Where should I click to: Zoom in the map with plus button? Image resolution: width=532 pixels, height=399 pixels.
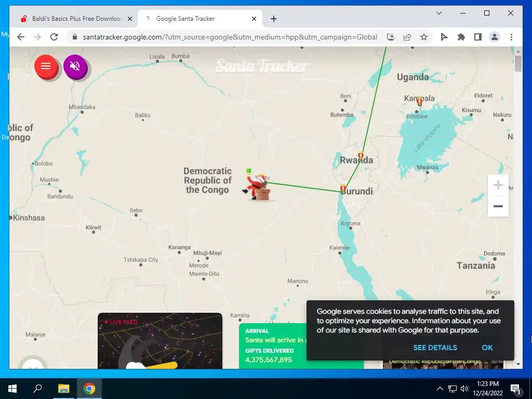point(498,185)
